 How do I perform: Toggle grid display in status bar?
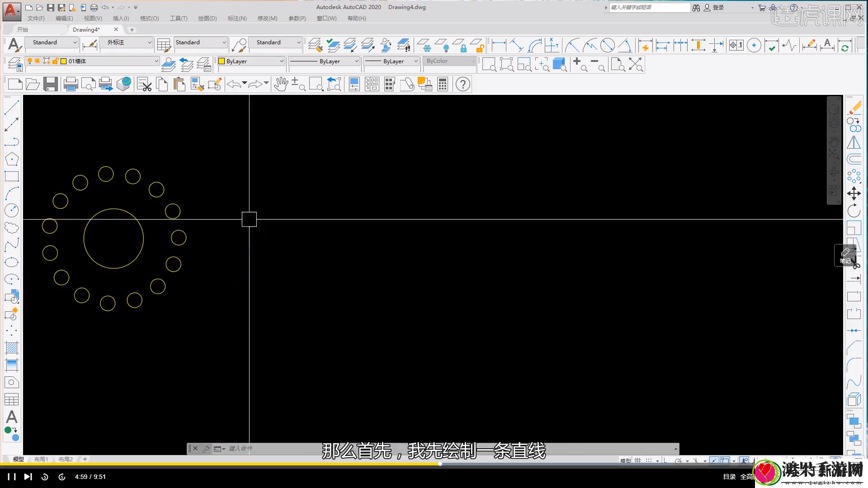pyautogui.click(x=638, y=460)
